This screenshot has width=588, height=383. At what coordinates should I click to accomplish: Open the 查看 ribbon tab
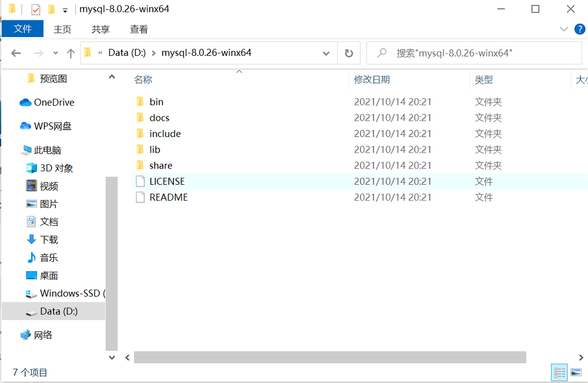(139, 29)
